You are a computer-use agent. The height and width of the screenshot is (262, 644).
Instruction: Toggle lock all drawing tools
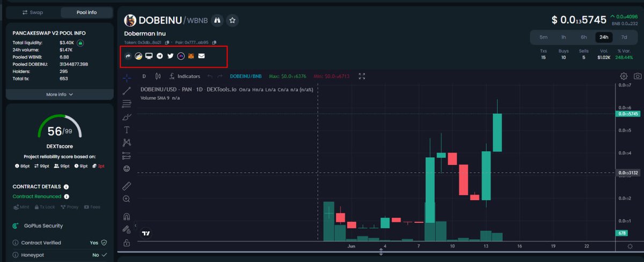(127, 230)
